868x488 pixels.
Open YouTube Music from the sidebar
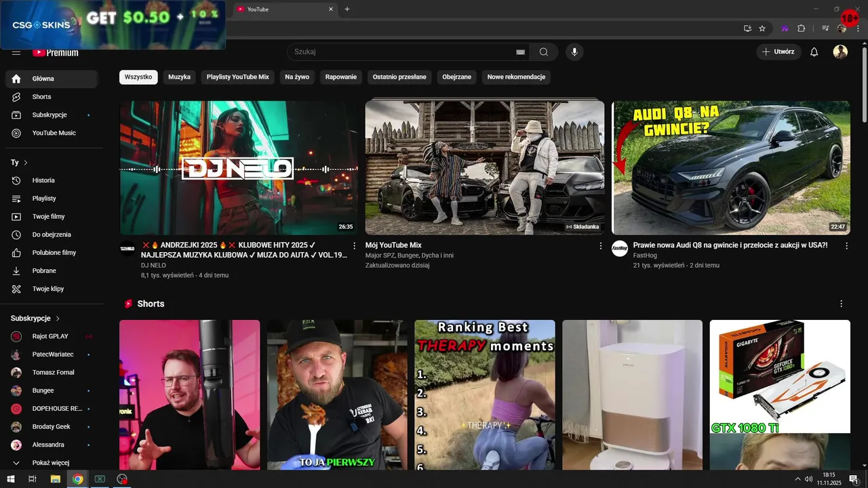[52, 133]
